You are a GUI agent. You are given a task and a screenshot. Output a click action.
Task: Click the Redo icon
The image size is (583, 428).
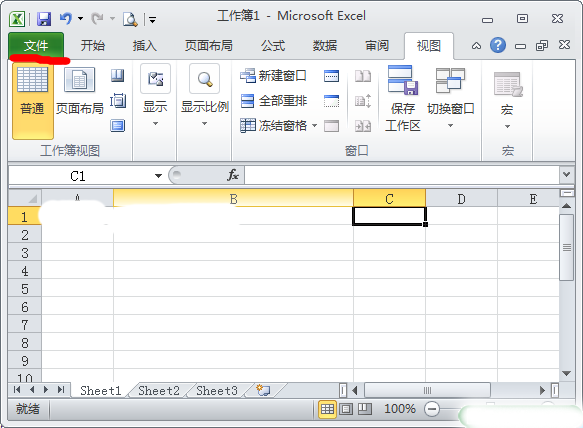[97, 18]
